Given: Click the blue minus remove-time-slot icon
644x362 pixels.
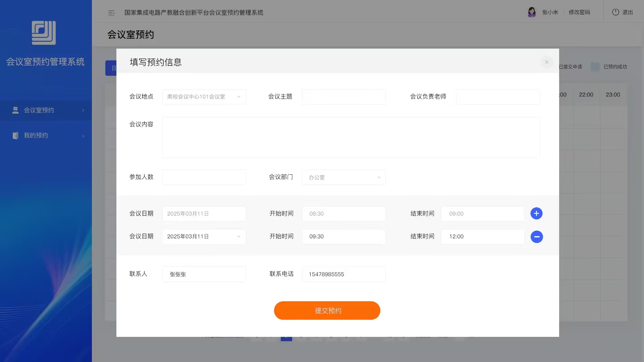Looking at the screenshot, I should click(536, 237).
